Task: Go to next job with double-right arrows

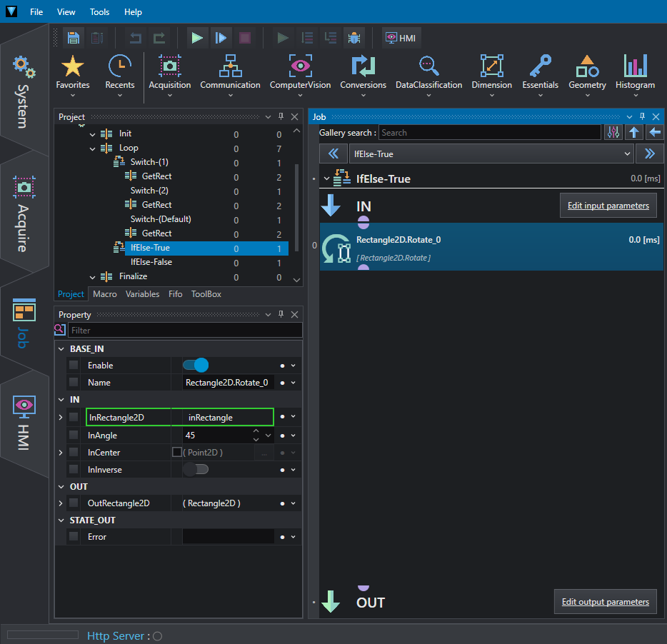Action: point(649,154)
